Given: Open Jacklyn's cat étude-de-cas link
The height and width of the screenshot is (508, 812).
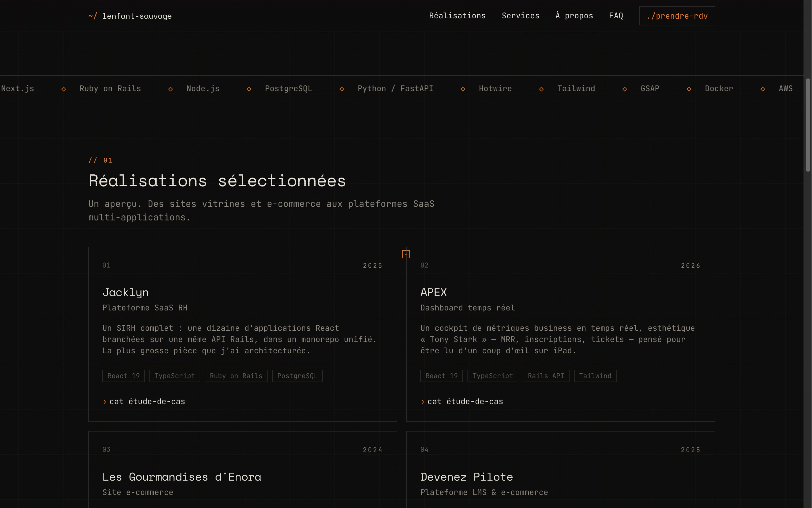Looking at the screenshot, I should coord(144,402).
